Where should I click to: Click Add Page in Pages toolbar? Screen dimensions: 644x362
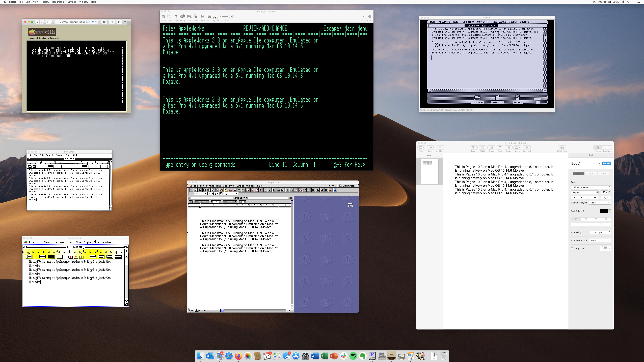[440, 147]
